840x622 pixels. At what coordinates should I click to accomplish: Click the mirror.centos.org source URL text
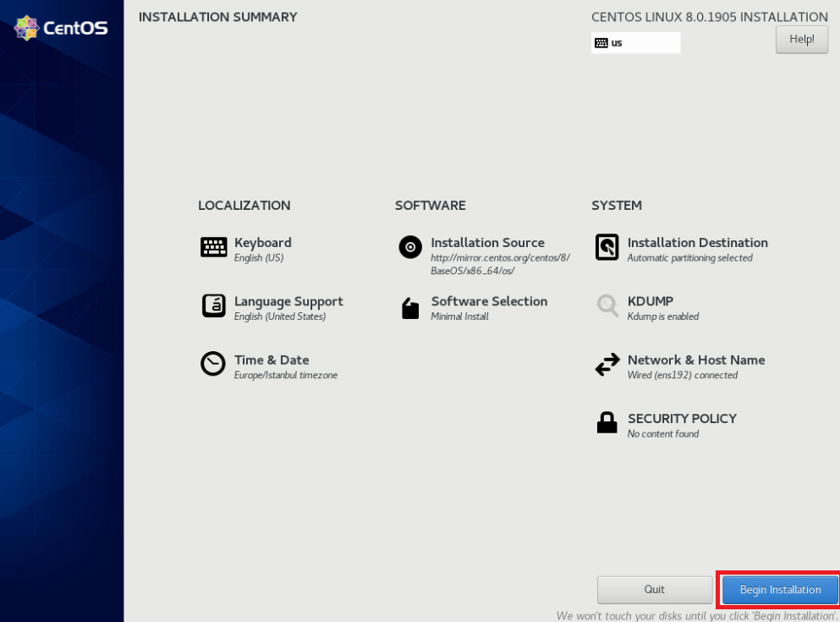pos(500,264)
